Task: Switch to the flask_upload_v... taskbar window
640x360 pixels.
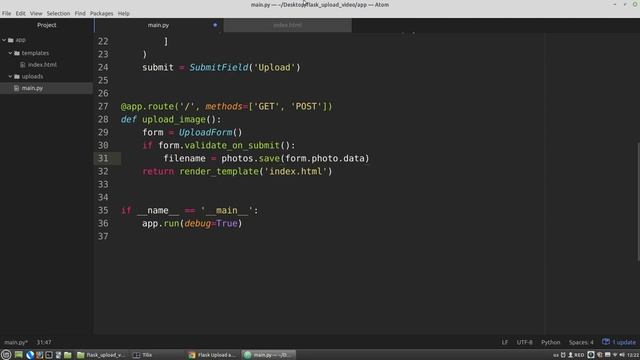Action: click(101, 355)
